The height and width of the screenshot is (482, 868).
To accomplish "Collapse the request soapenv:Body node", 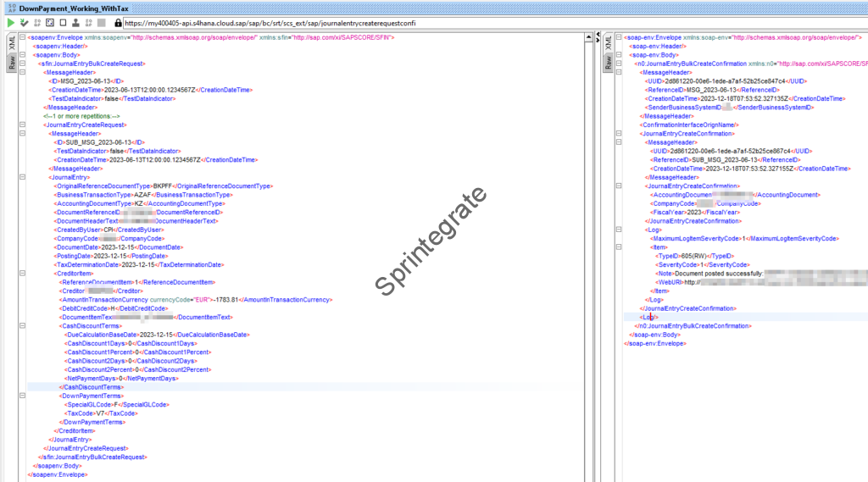I will pos(23,55).
